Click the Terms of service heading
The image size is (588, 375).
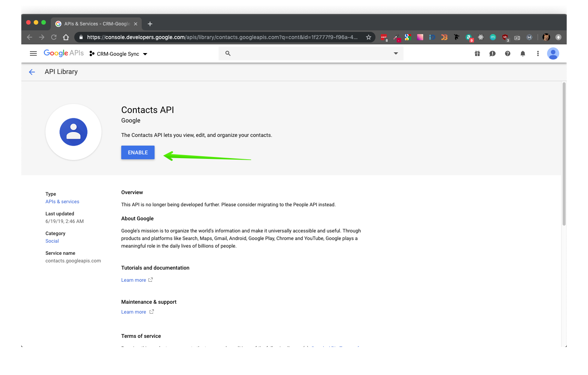point(141,336)
